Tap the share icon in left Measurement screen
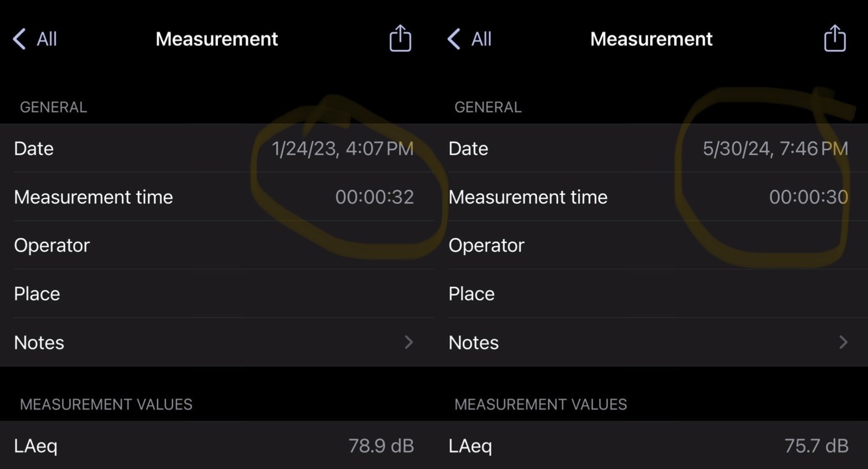The image size is (868, 469). (400, 39)
